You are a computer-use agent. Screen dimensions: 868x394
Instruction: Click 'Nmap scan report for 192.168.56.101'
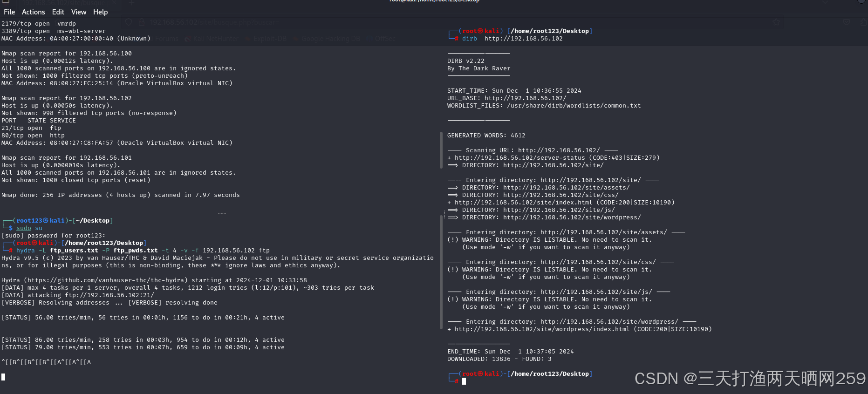[x=67, y=158]
